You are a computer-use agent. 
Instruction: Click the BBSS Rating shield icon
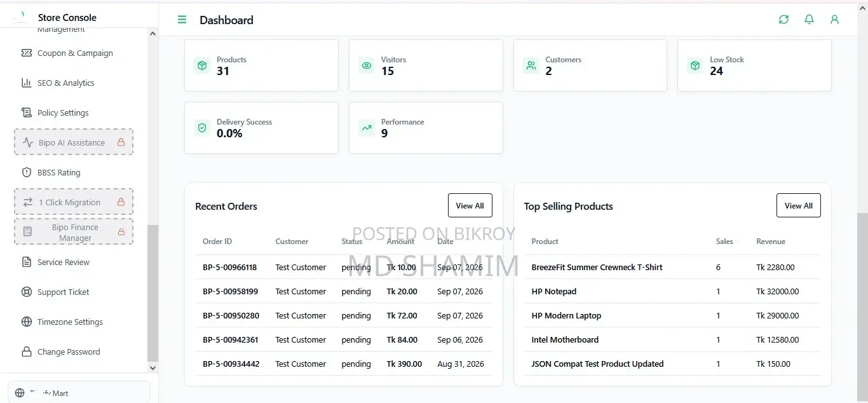(27, 172)
